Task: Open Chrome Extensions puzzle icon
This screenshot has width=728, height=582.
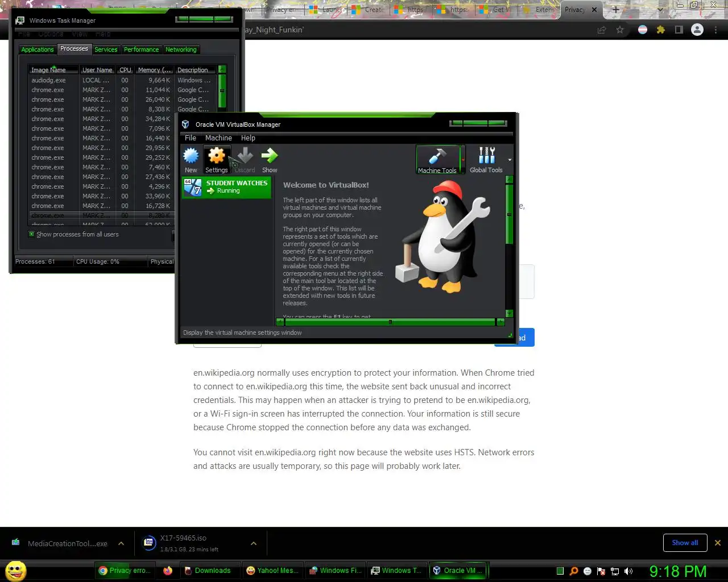Action: pos(660,30)
